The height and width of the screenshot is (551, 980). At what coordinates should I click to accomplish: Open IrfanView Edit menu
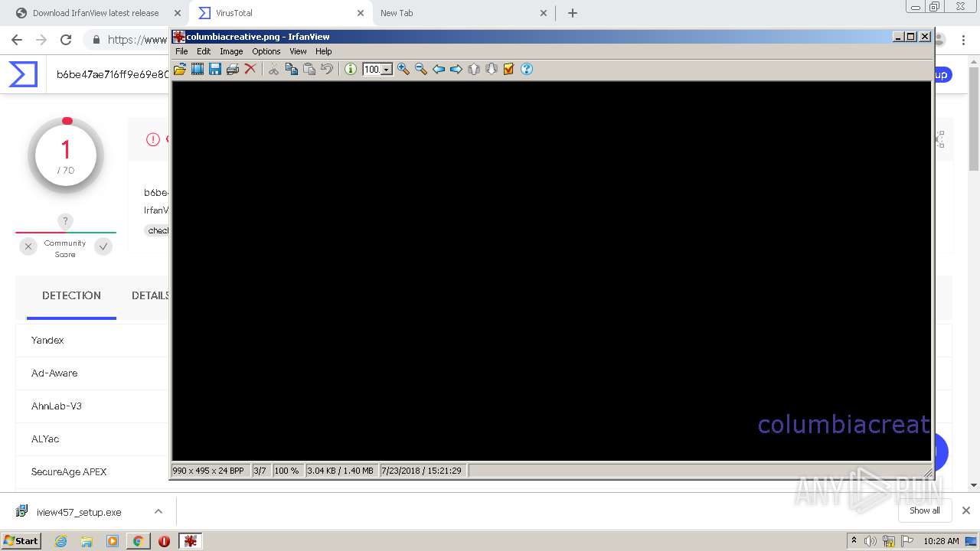204,51
